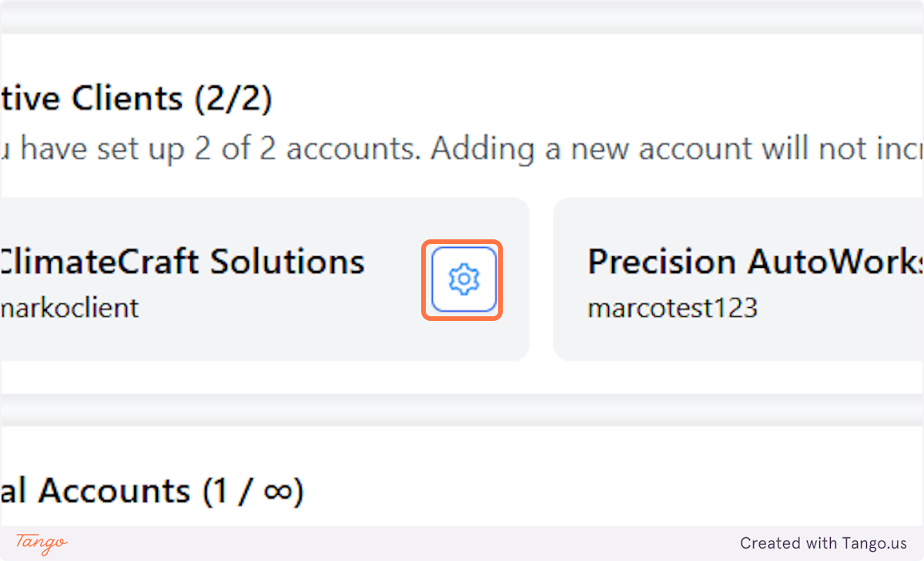This screenshot has width=924, height=561.
Task: Click the footer bar at page bottom
Action: [x=462, y=544]
